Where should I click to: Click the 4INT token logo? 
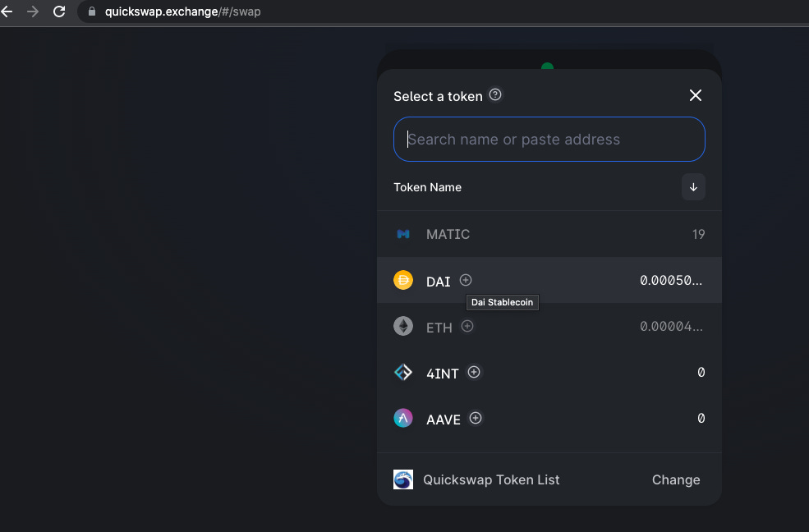(x=403, y=373)
